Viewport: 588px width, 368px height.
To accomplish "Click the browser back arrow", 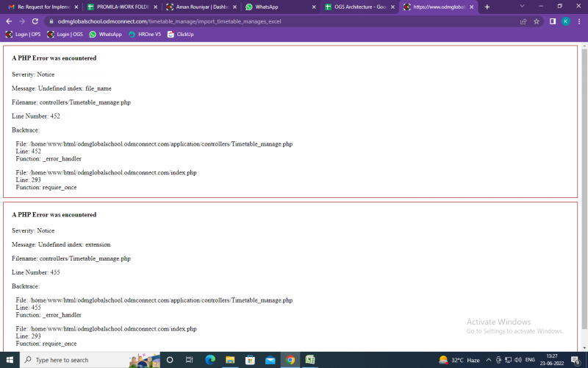I will 8,21.
